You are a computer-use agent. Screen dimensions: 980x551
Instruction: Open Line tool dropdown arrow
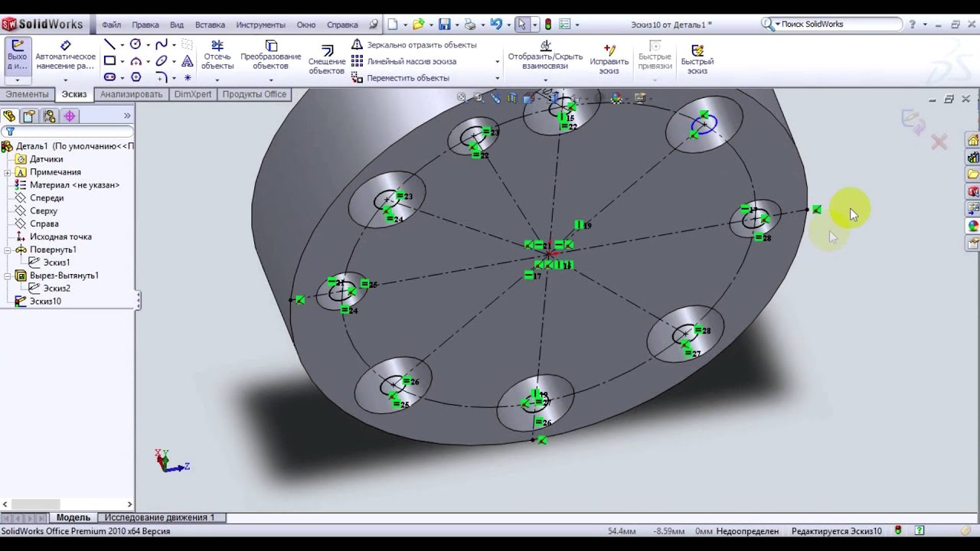click(x=122, y=44)
